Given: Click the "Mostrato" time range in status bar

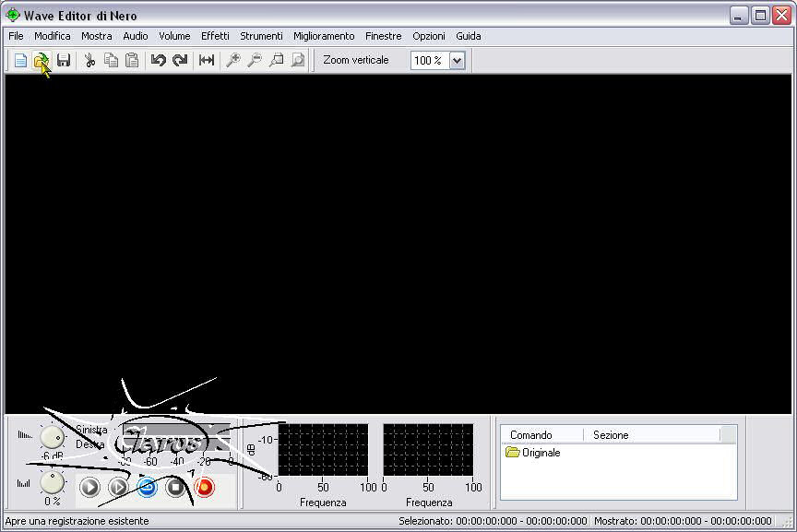Looking at the screenshot, I should pos(683,521).
